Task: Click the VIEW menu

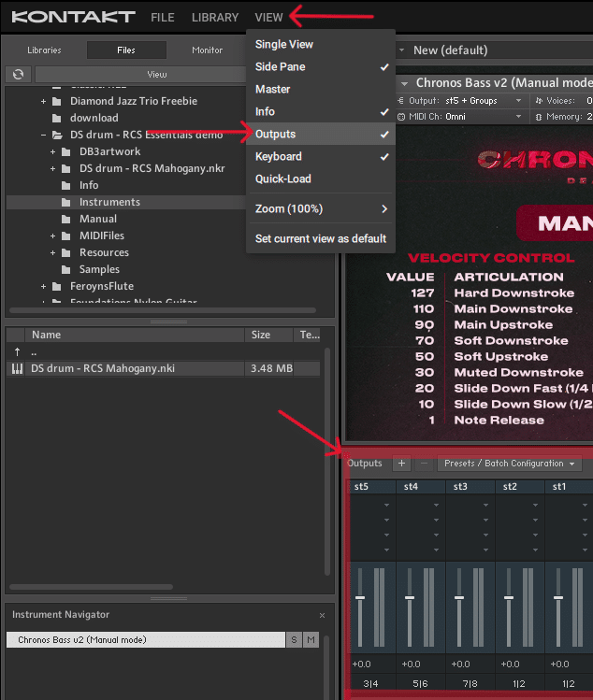Action: 269,18
